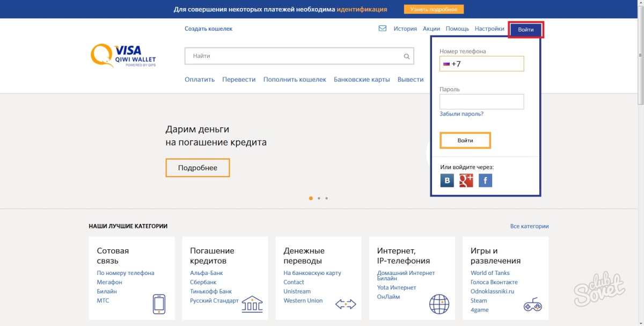The image size is (644, 326).
Task: Open the Акции menu item
Action: pyautogui.click(x=431, y=29)
